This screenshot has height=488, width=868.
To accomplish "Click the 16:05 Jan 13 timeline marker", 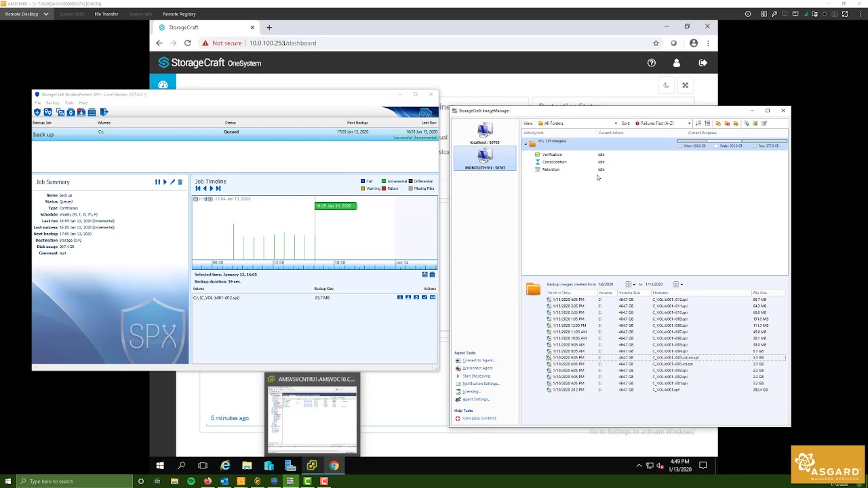I will tap(336, 205).
